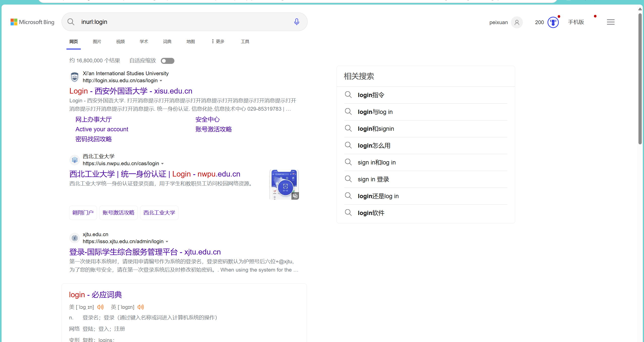Click magnifier icon beside login和signin
Image resolution: width=644 pixels, height=342 pixels.
pyautogui.click(x=348, y=129)
